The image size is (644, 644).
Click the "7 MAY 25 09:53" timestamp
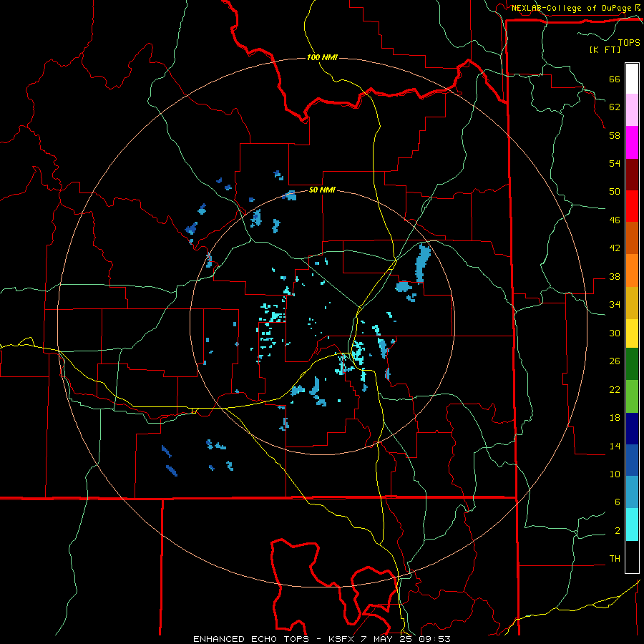pos(406,639)
